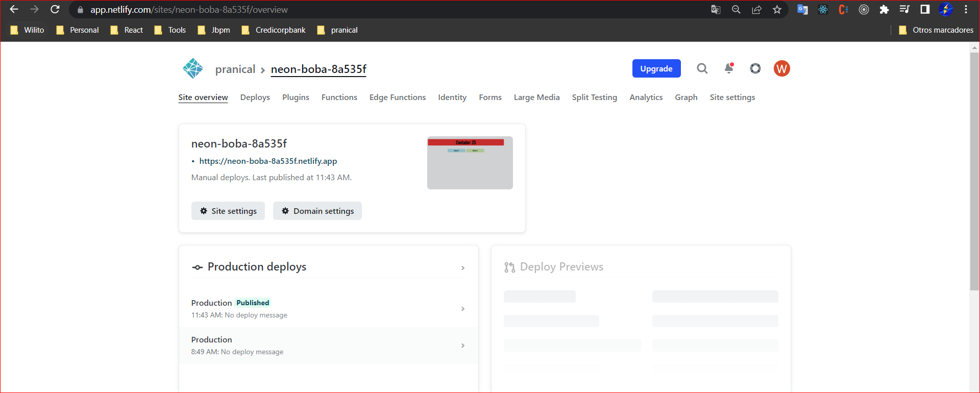Toggle the browser side panel icon
The image size is (980, 393).
click(925, 10)
